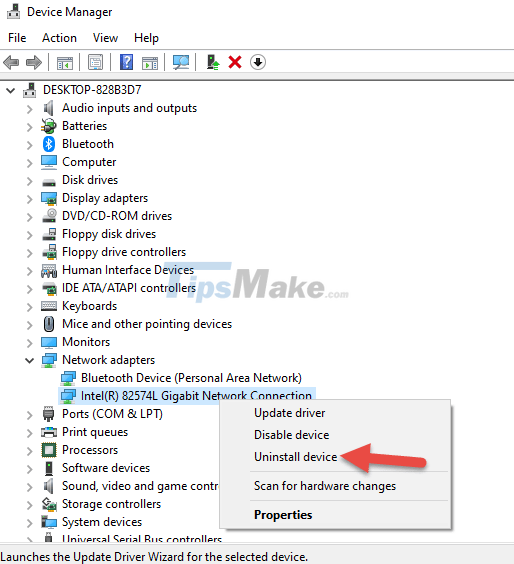Choose Uninstall device from the context menu
Screen dimensions: 514x564
(335, 457)
